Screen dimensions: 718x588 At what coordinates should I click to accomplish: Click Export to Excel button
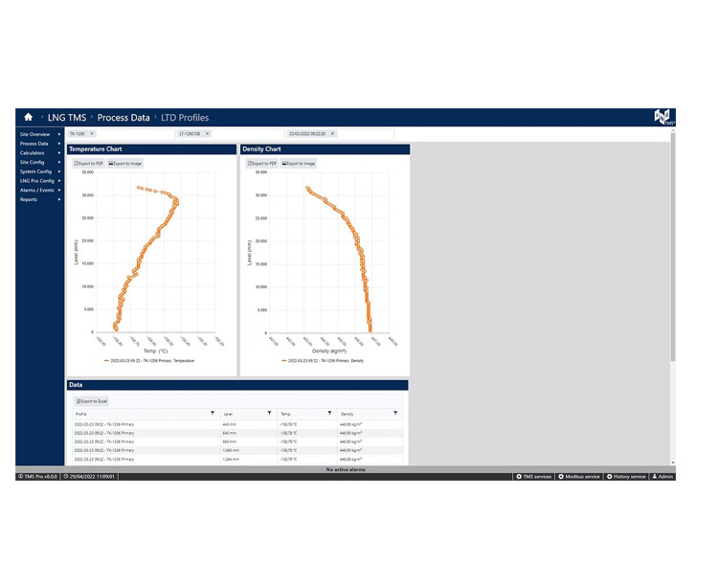tap(92, 400)
